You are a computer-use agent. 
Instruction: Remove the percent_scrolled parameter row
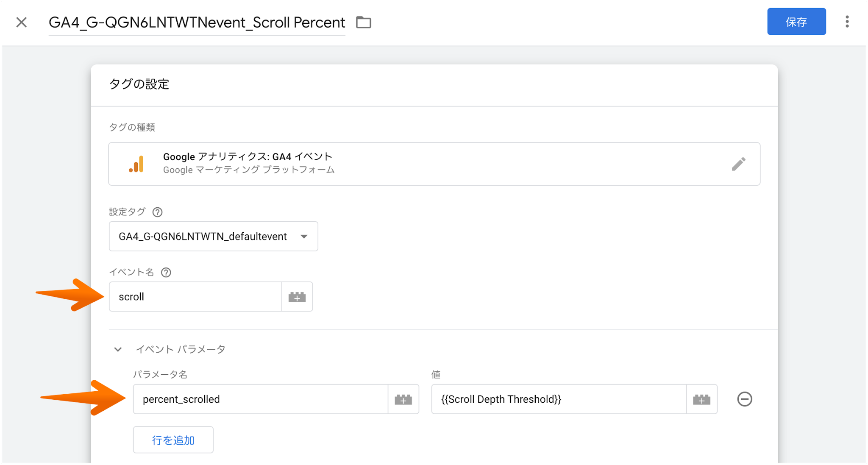click(x=744, y=399)
